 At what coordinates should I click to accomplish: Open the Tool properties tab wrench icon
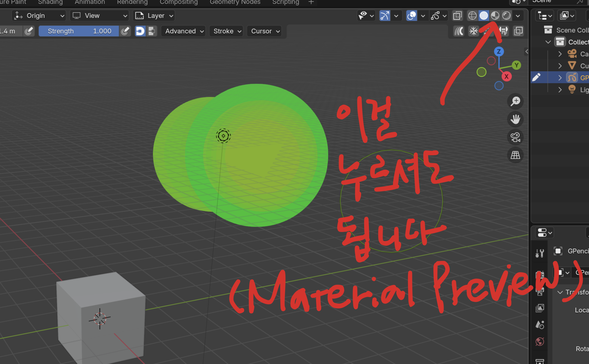pos(540,253)
